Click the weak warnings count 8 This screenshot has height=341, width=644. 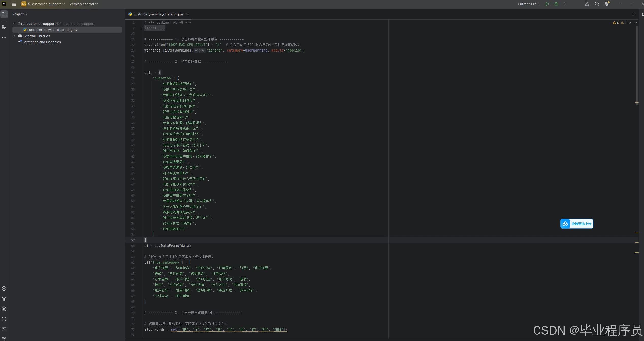pyautogui.click(x=623, y=23)
